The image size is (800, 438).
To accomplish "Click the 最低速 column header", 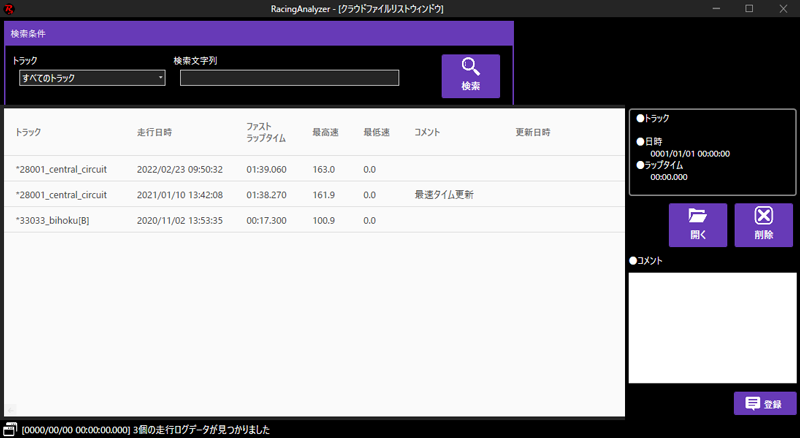I will [x=376, y=132].
